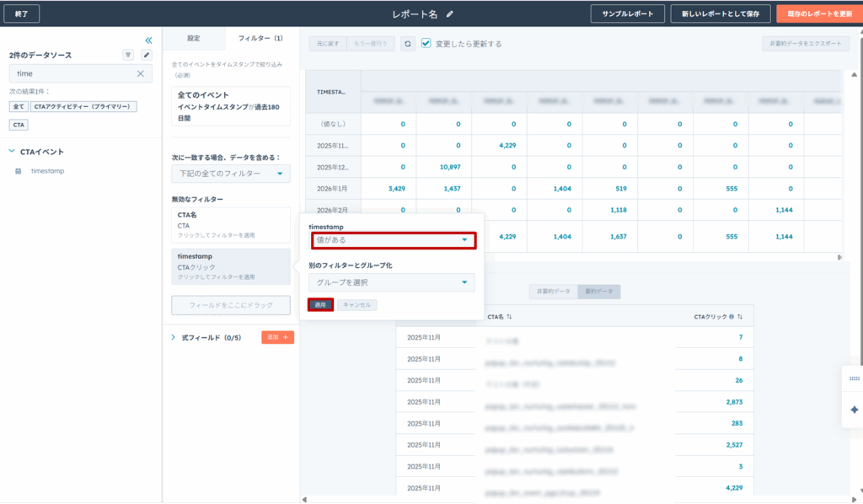The width and height of the screenshot is (863, 504).
Task: Switch to the 設定 tab
Action: (x=193, y=38)
